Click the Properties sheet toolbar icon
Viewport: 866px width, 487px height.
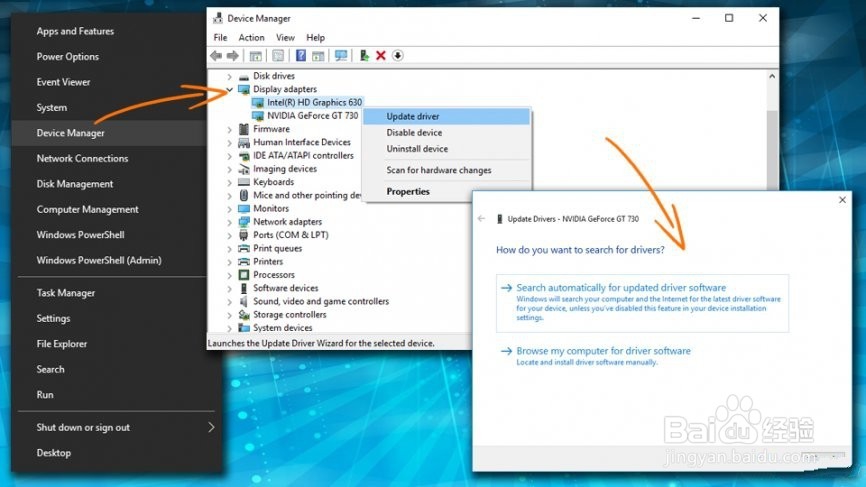[x=278, y=55]
